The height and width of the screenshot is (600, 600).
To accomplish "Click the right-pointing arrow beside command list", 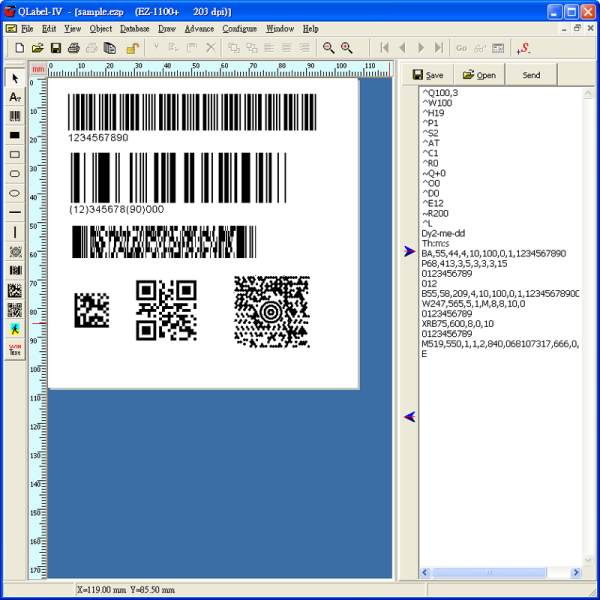I will 409,251.
